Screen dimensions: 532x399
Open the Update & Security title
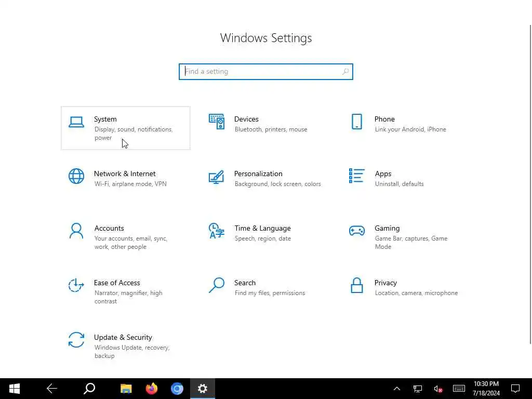123,338
